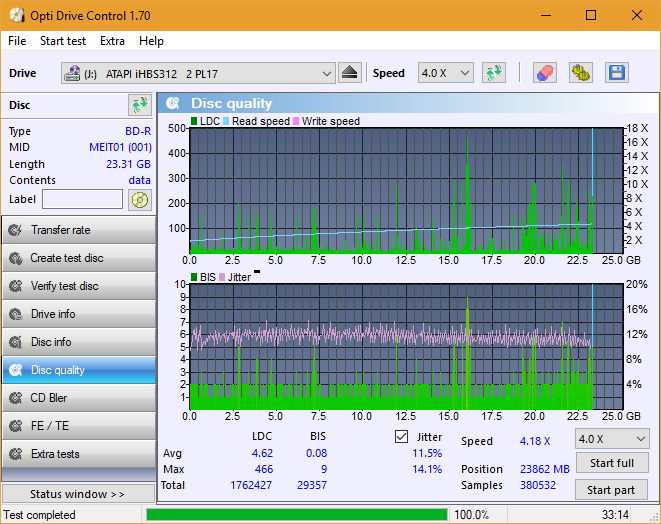Open the File menu
This screenshot has width=661, height=524.
coord(17,41)
